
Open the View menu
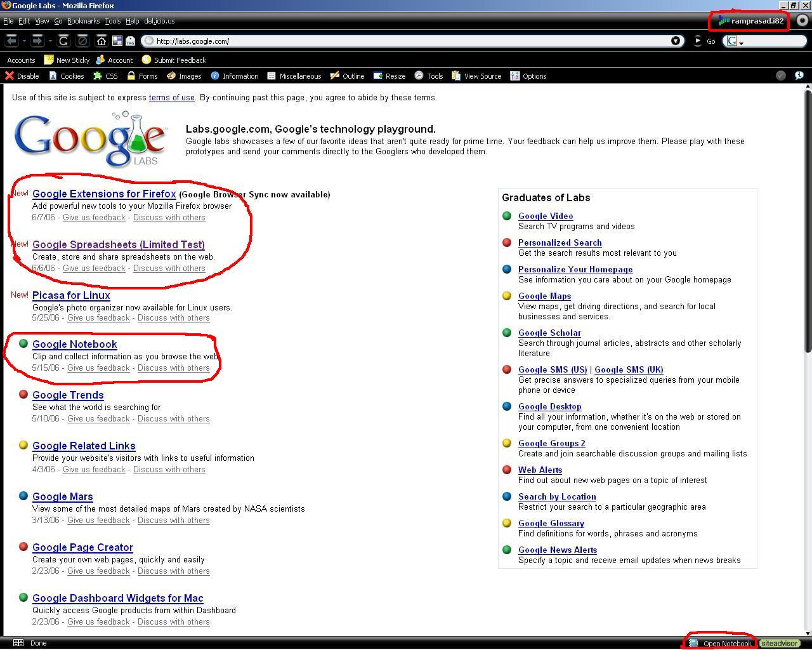click(42, 21)
